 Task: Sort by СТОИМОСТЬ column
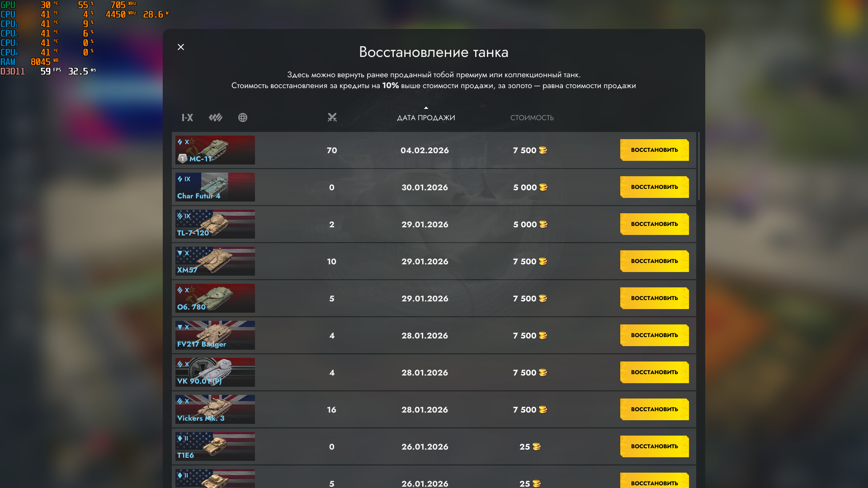tap(532, 118)
